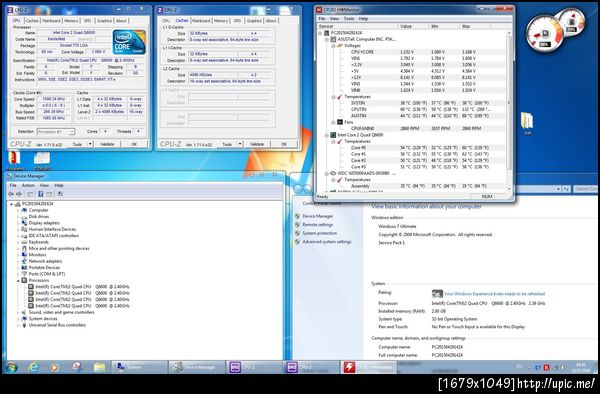Select the Network adapters icon in Device Manager
The height and width of the screenshot is (394, 600).
tap(24, 261)
